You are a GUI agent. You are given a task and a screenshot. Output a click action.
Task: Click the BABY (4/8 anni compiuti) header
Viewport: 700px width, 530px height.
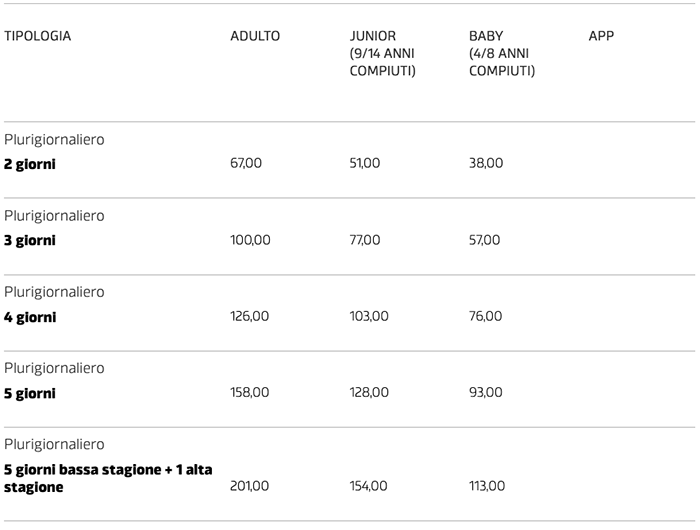(501, 53)
